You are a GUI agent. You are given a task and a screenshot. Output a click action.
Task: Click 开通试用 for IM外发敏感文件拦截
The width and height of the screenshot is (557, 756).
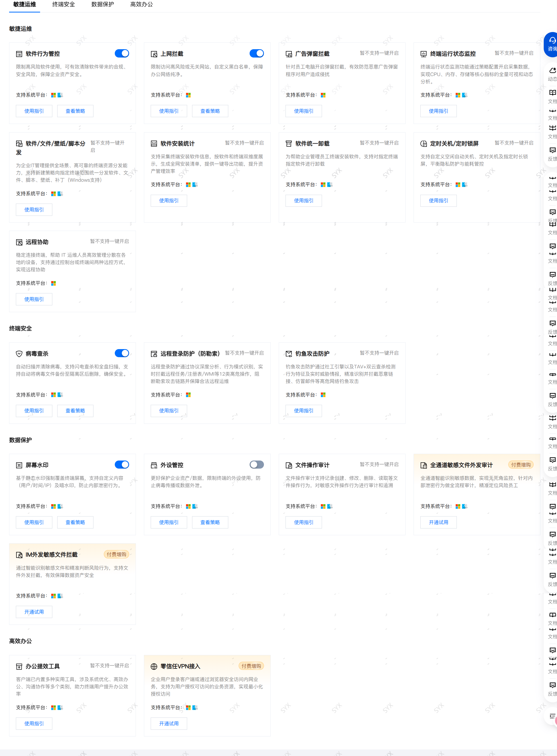(34, 612)
